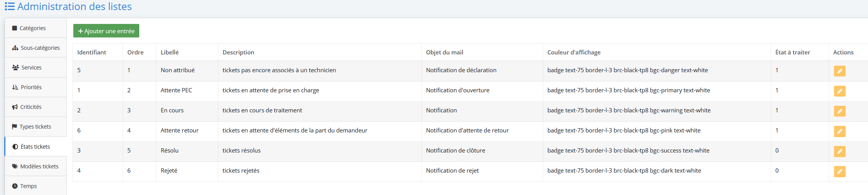Click the Identifiant column header
The height and width of the screenshot is (195, 868).
[x=91, y=52]
